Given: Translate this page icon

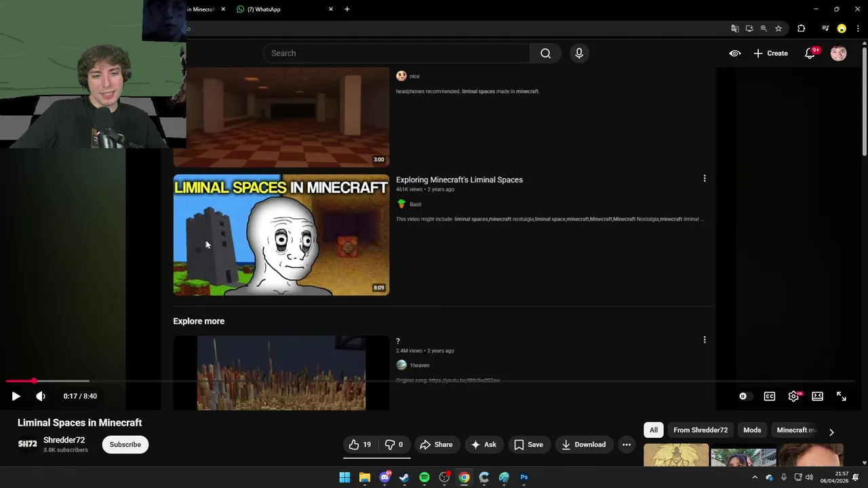Looking at the screenshot, I should (x=734, y=28).
